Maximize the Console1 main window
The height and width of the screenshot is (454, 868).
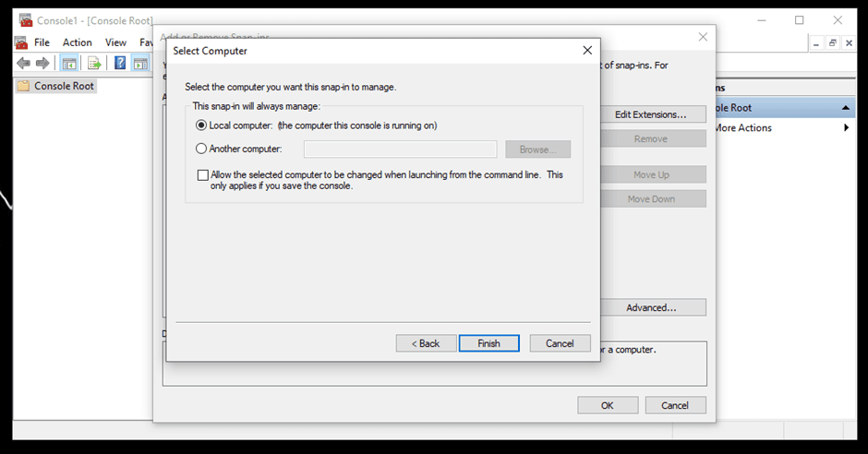pyautogui.click(x=800, y=20)
